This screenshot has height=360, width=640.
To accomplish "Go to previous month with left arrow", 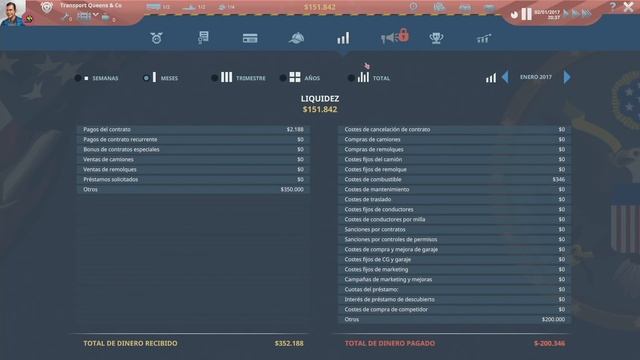I will coord(505,77).
